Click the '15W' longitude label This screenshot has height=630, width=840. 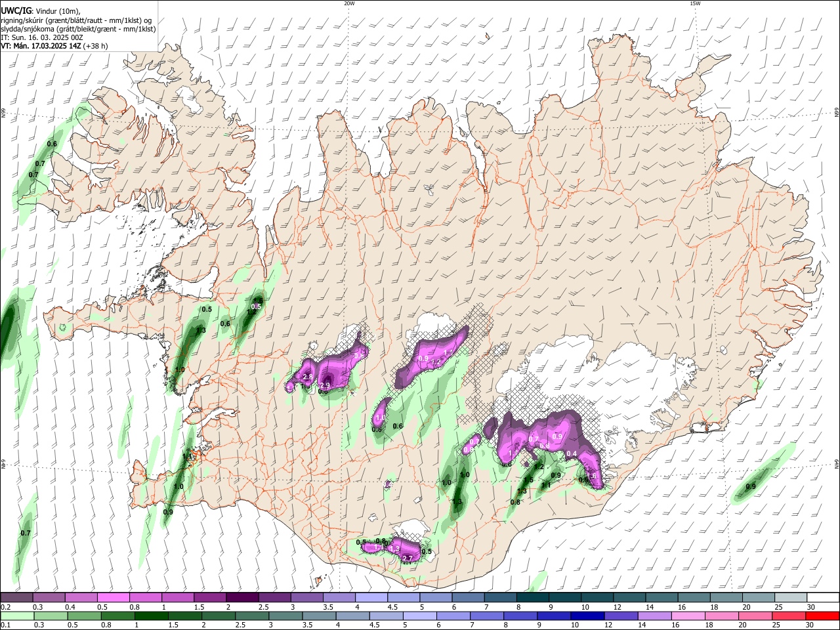tap(694, 3)
